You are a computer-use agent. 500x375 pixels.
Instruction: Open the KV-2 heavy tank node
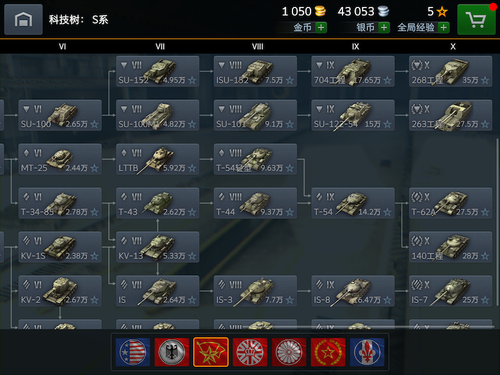pyautogui.click(x=60, y=291)
